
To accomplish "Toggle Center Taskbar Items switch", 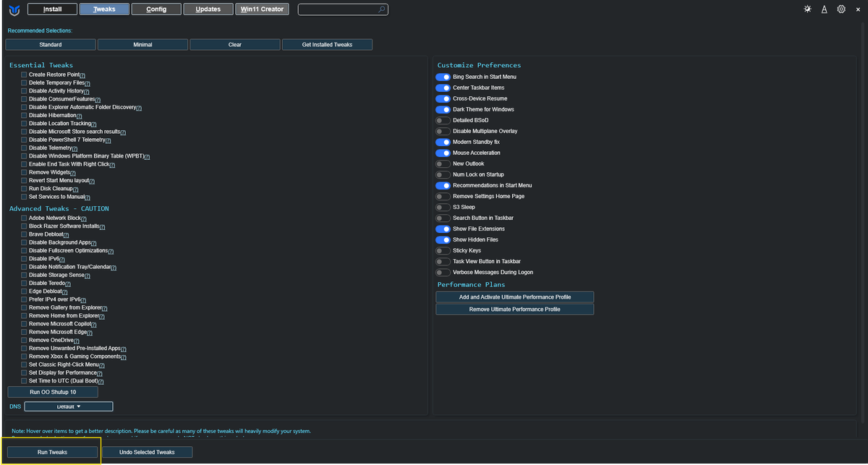I will coord(443,88).
